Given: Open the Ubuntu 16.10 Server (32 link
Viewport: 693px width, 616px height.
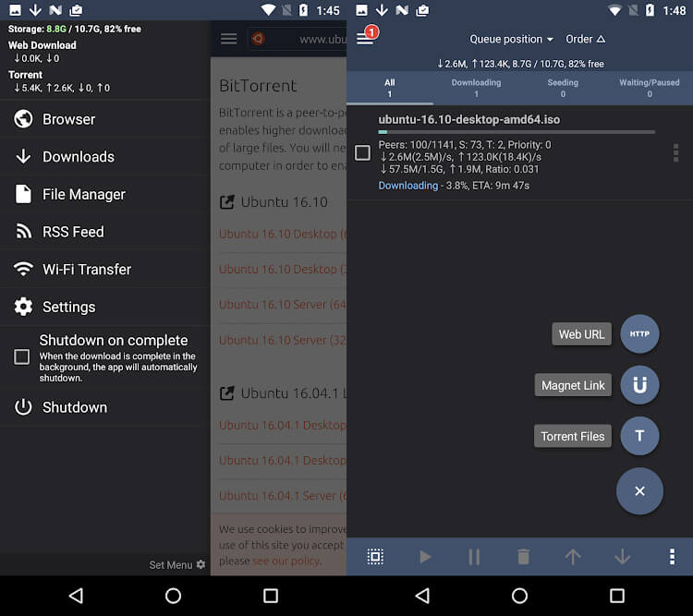Looking at the screenshot, I should coord(283,340).
